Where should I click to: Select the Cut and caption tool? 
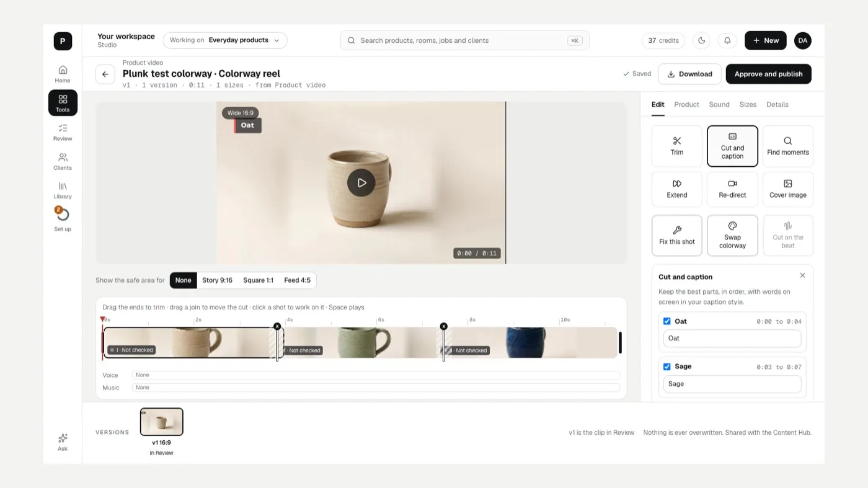click(732, 146)
